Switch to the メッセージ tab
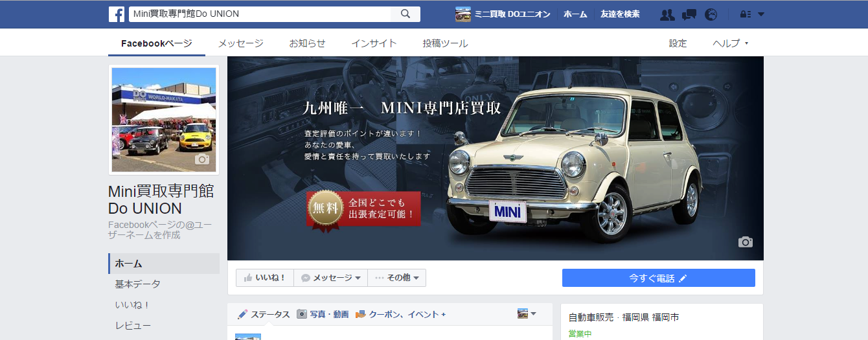 pos(241,43)
